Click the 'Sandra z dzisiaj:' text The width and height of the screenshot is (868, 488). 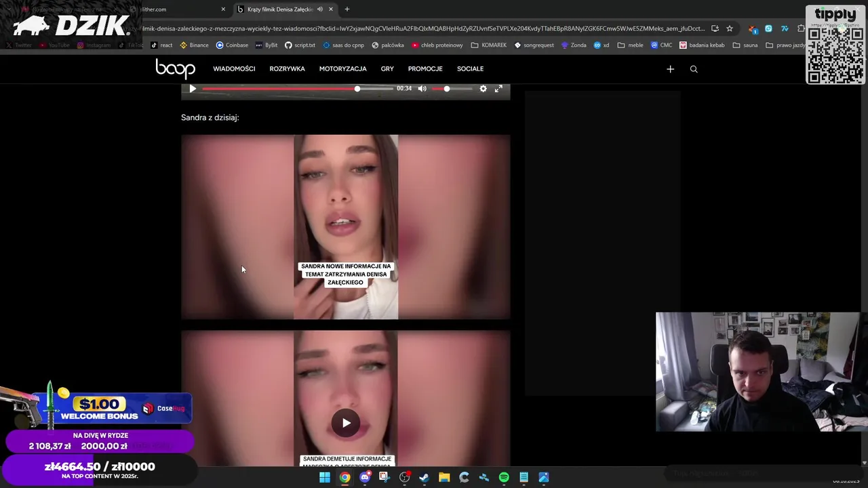tap(210, 118)
